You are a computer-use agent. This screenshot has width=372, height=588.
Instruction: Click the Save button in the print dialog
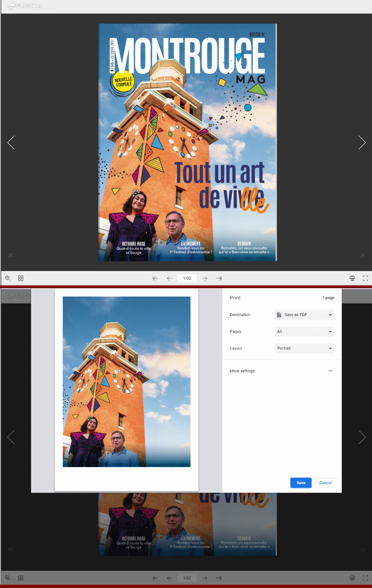coord(301,483)
